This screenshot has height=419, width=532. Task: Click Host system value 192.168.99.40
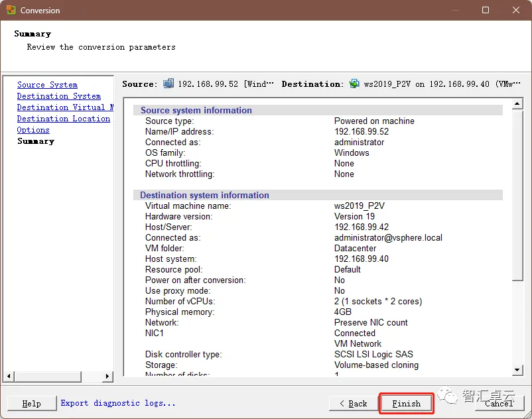pyautogui.click(x=362, y=259)
